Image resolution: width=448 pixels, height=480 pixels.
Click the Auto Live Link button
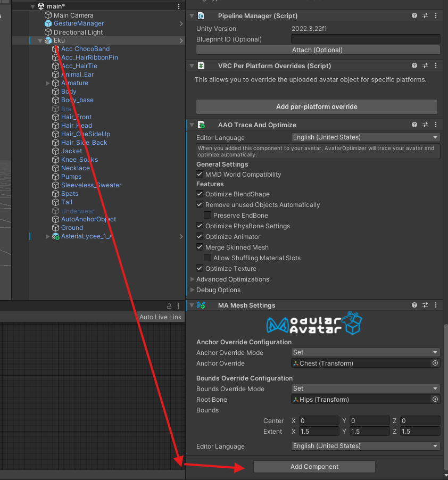(160, 317)
